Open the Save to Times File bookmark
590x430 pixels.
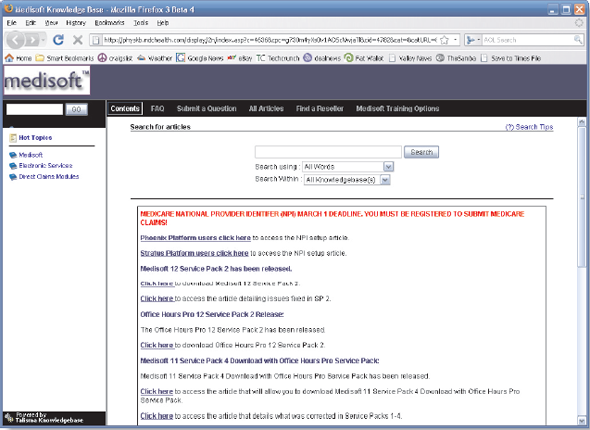click(x=511, y=58)
